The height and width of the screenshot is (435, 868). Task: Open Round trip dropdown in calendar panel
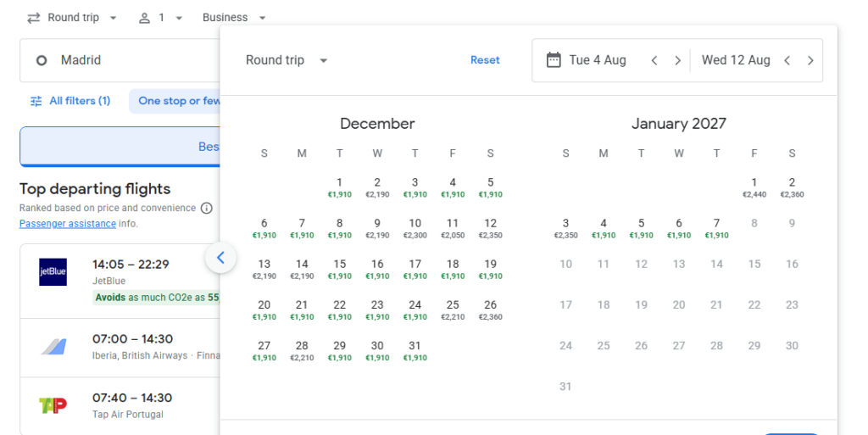[x=287, y=60]
